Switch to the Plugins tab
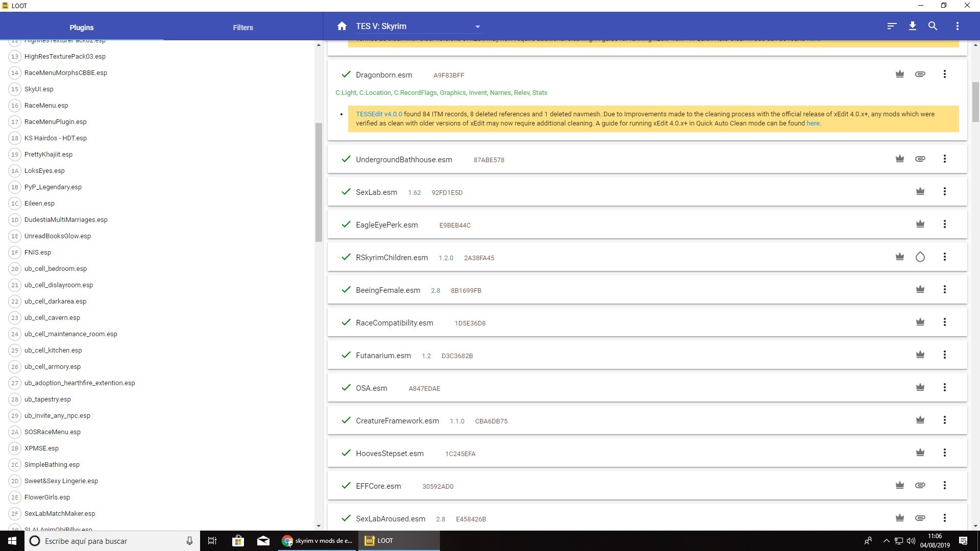The image size is (980, 551). click(x=82, y=28)
